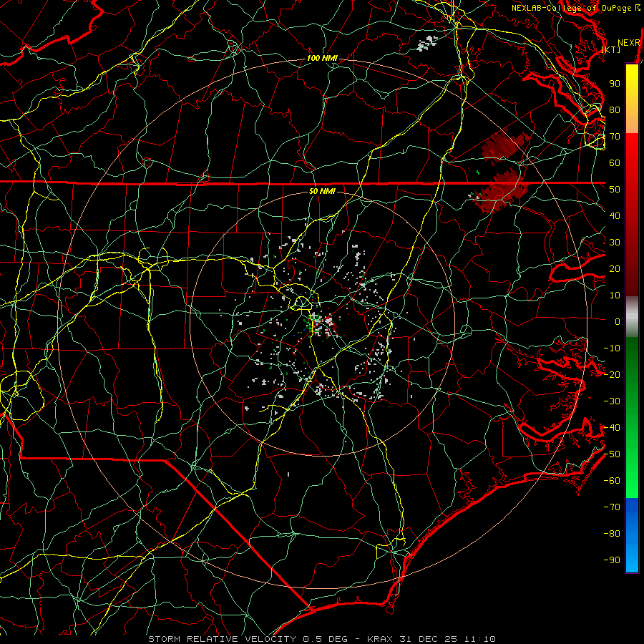
Task: Click the "-40" label on the velocity scale
Action: pyautogui.click(x=612, y=428)
